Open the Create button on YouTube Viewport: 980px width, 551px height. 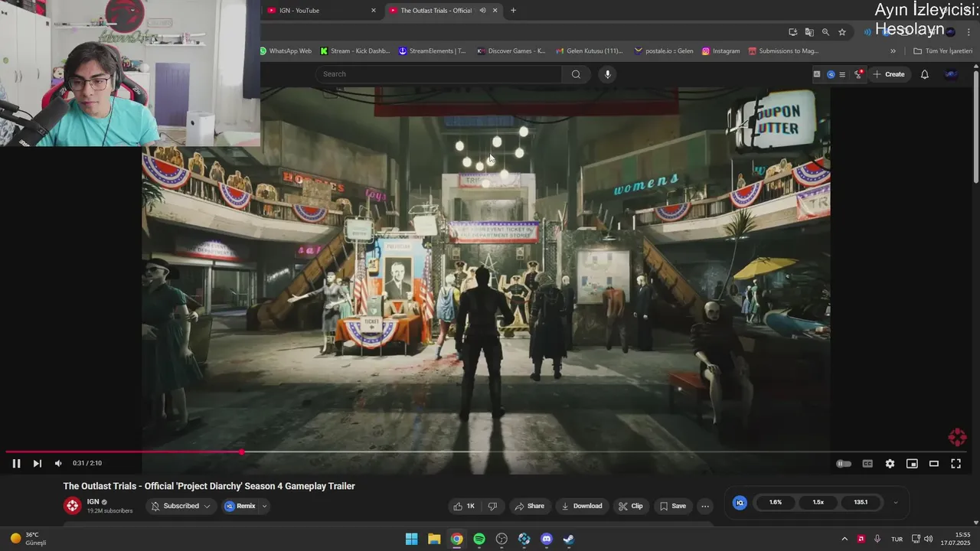889,74
